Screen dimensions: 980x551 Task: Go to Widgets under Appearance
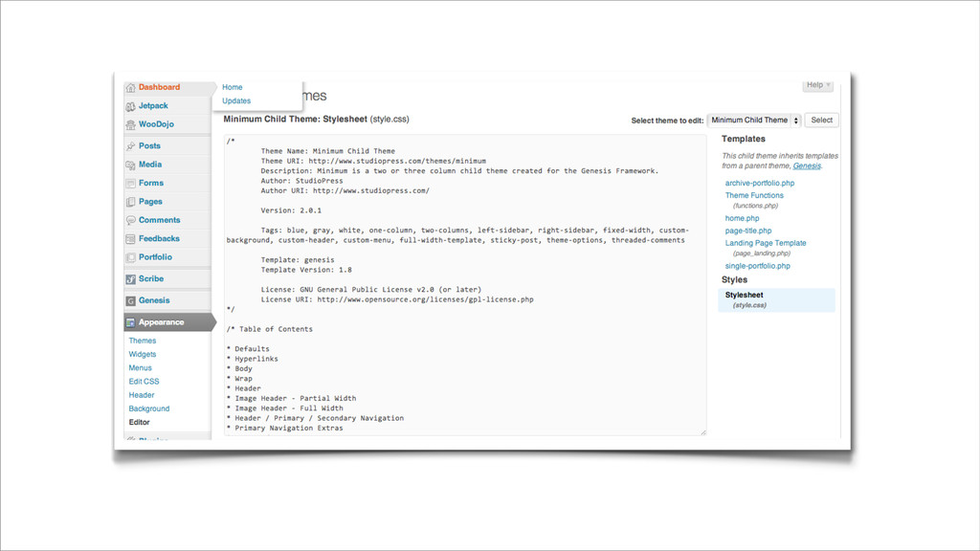(143, 354)
